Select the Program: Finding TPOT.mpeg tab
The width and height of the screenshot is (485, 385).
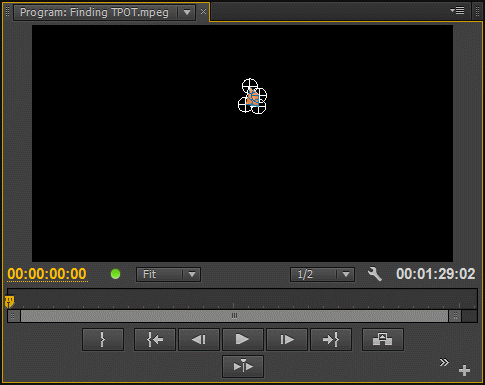pyautogui.click(x=94, y=13)
